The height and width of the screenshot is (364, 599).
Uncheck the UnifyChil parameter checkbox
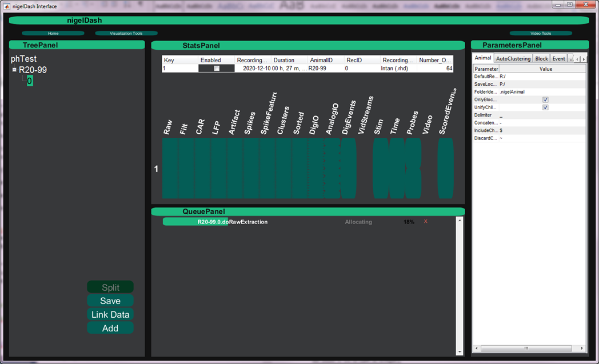point(545,107)
